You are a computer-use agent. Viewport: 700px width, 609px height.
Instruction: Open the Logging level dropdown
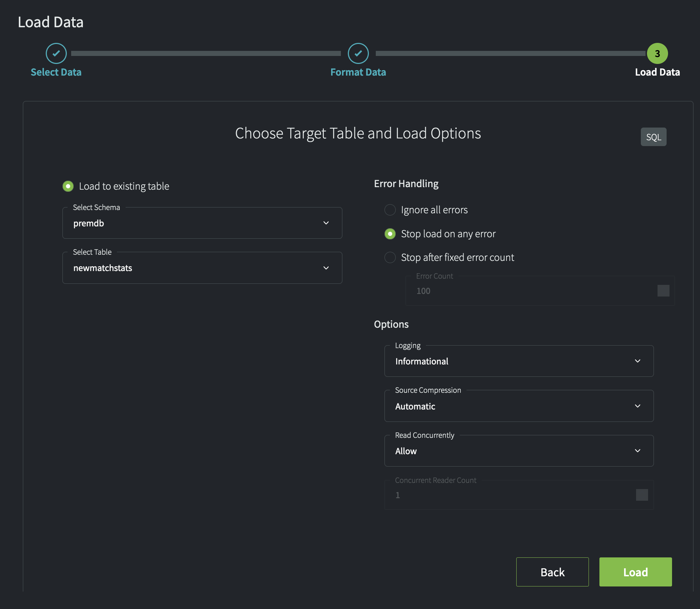click(x=519, y=361)
